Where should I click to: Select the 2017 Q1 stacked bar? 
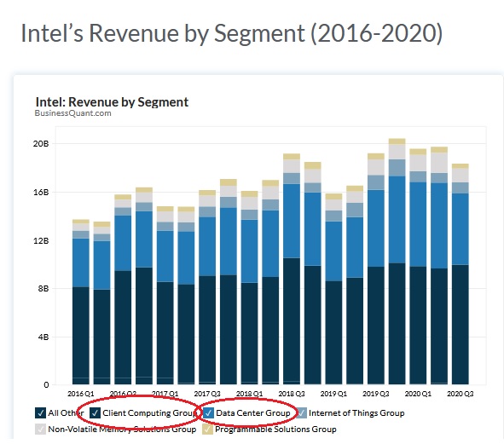pyautogui.click(x=165, y=296)
